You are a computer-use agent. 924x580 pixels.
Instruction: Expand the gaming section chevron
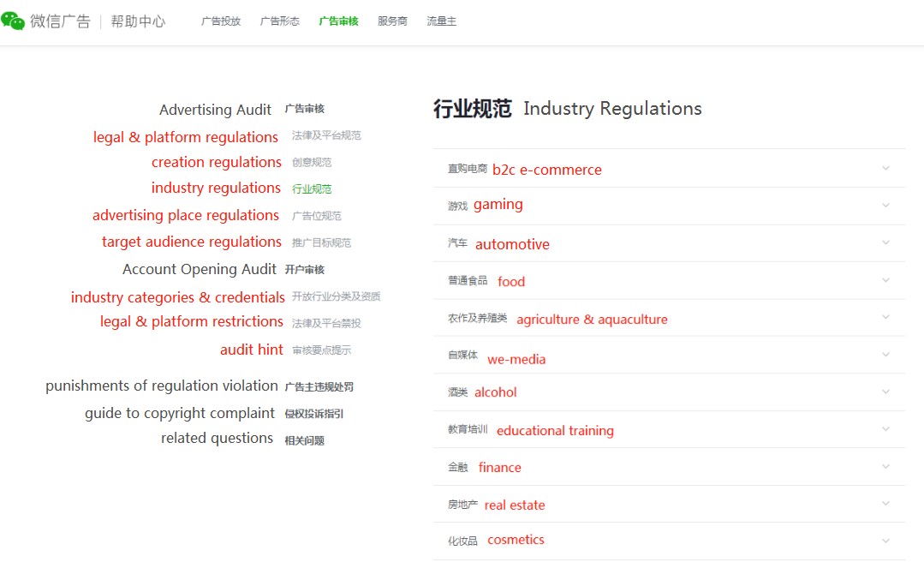[x=885, y=205]
